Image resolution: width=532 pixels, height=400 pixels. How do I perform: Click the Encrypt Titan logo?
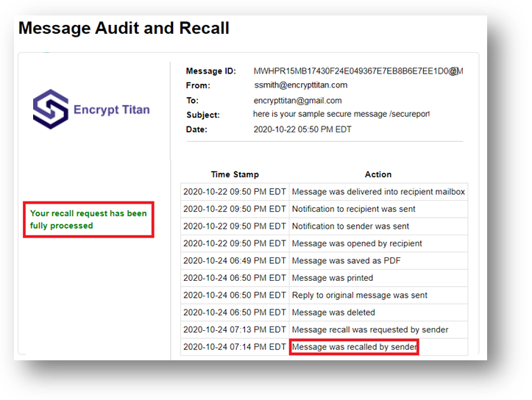(91, 109)
